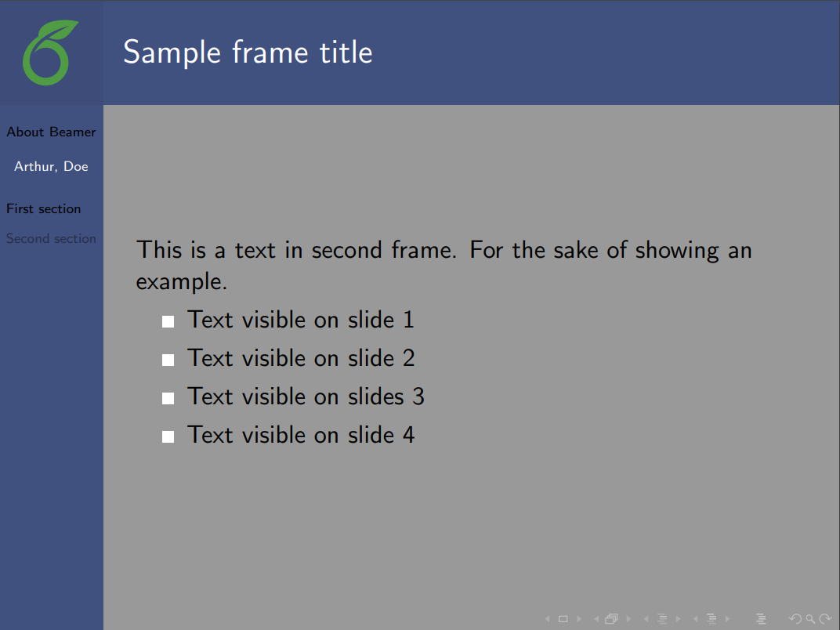Open First section in sidebar
The height and width of the screenshot is (630, 840).
tap(43, 208)
